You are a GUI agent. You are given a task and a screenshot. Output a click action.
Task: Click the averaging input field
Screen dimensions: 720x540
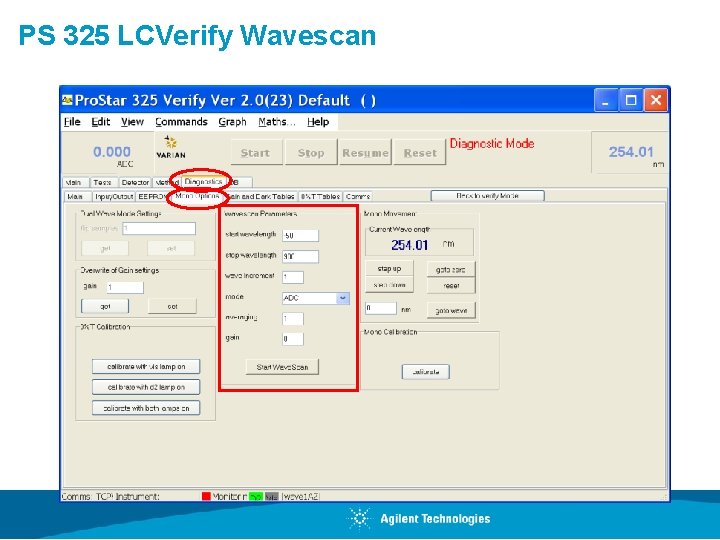pos(293,319)
